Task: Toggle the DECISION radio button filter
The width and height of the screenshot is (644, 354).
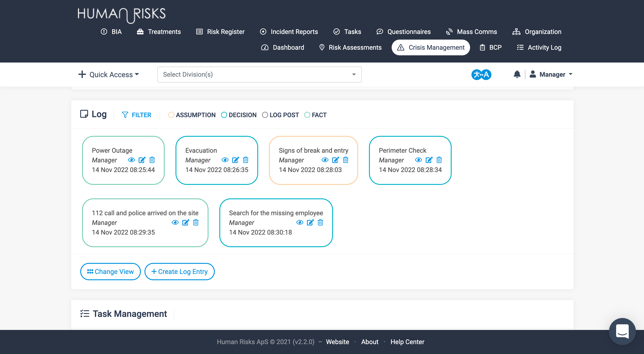Action: pyautogui.click(x=223, y=115)
